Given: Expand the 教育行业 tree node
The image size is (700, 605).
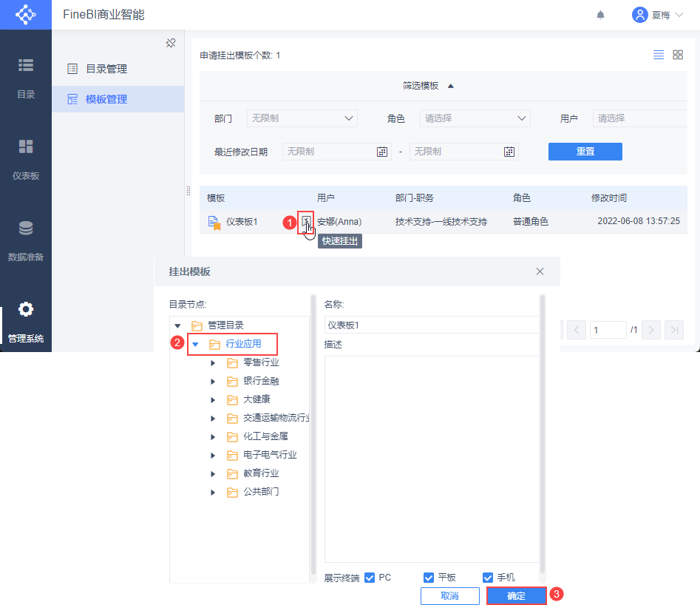Looking at the screenshot, I should (x=213, y=473).
